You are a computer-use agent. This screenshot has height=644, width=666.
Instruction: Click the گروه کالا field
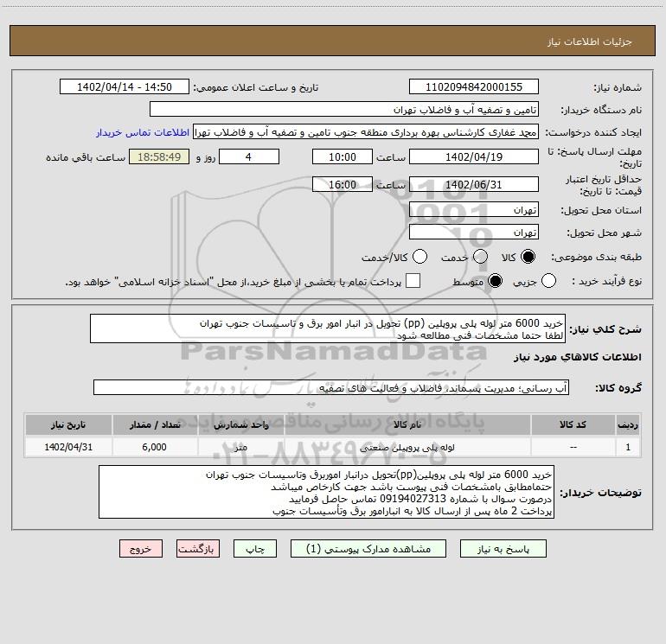[331, 387]
